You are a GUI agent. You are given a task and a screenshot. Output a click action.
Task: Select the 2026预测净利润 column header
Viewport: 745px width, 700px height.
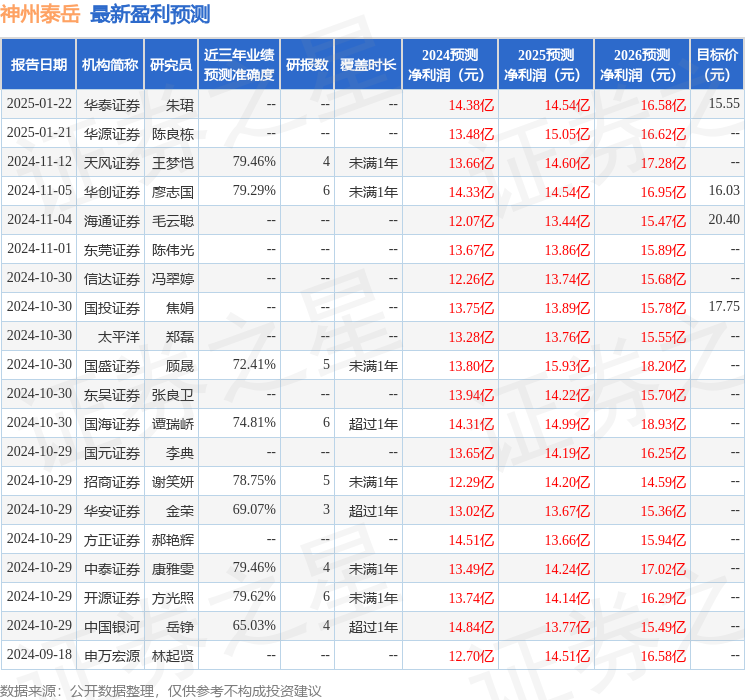[642, 65]
